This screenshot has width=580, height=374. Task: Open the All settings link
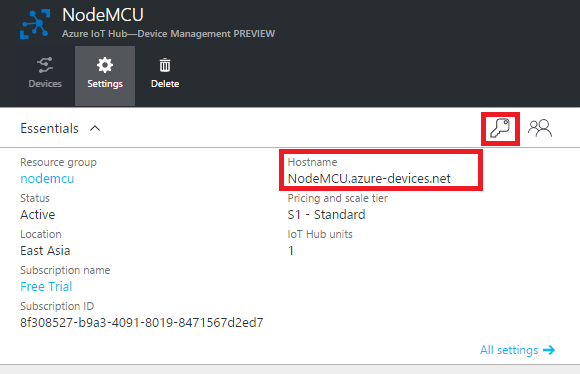pos(509,350)
